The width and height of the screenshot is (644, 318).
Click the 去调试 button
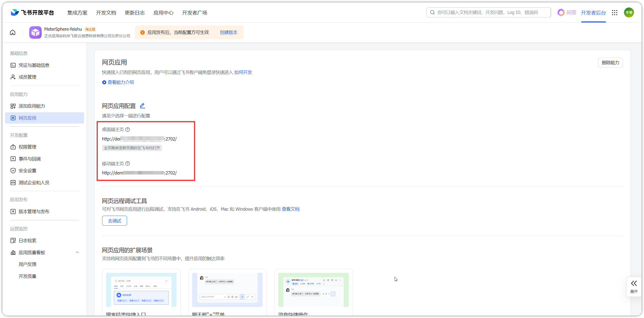coord(115,221)
